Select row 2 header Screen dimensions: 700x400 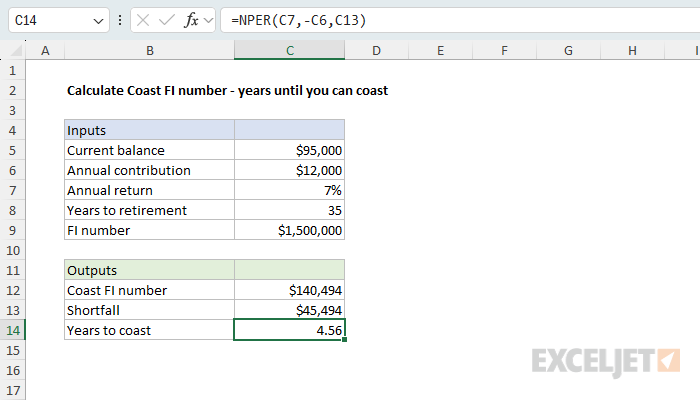coord(12,91)
